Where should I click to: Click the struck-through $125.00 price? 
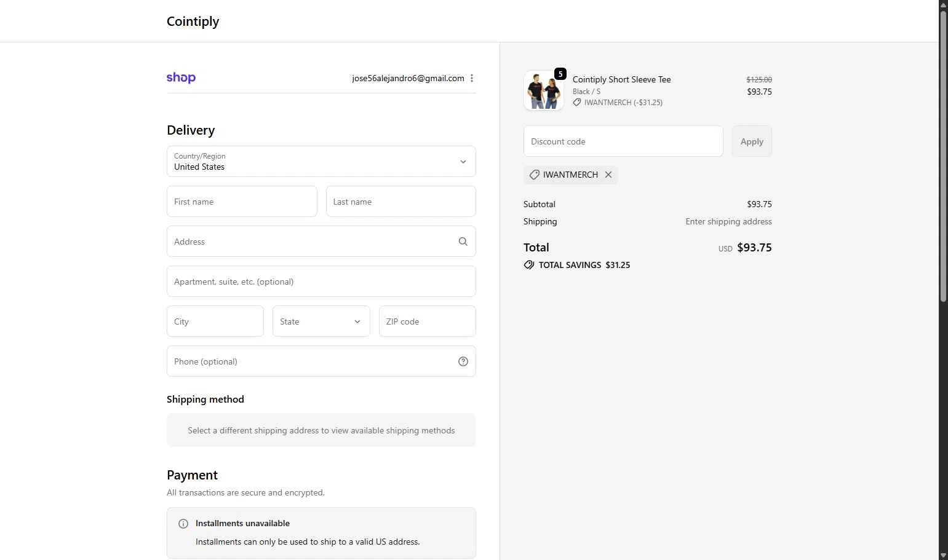tap(759, 79)
